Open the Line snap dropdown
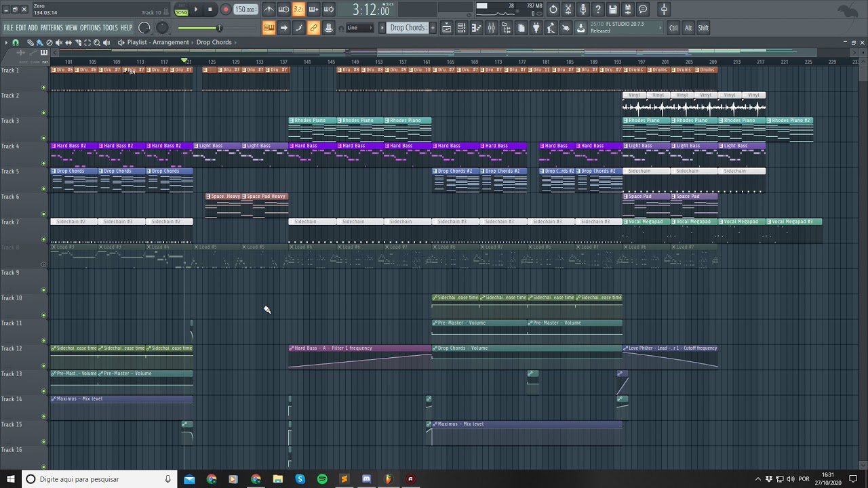Viewport: 868px width, 488px height. click(x=360, y=28)
